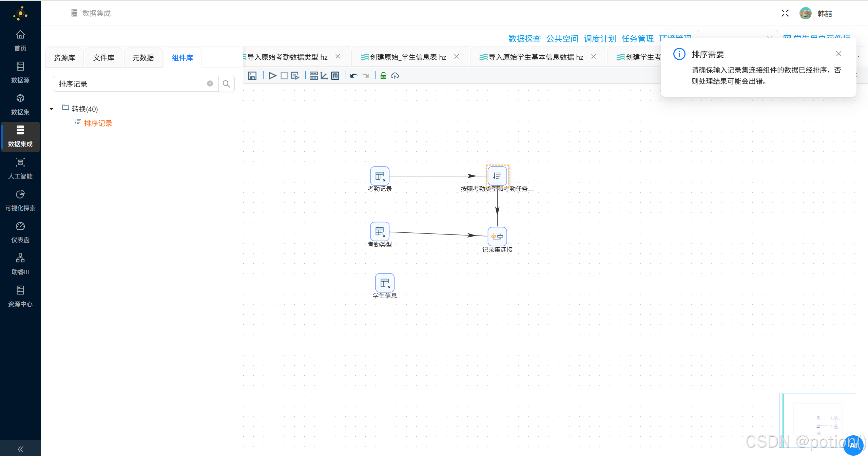Open 可视化探索 in left sidebar

20,201
